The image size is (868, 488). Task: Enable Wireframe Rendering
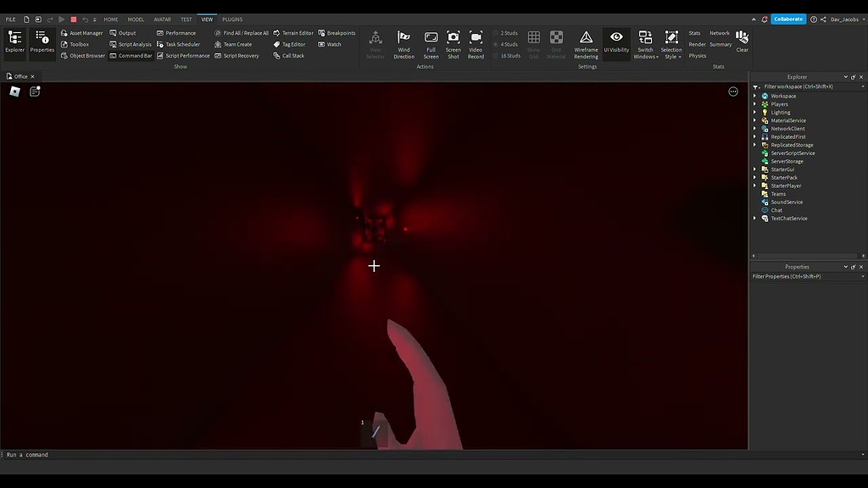(x=586, y=41)
